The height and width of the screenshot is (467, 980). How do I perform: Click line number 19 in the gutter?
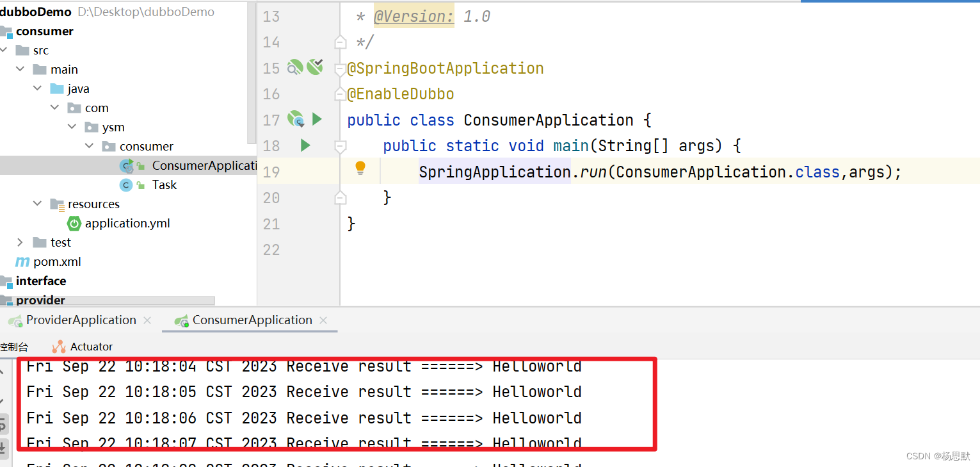pos(271,172)
